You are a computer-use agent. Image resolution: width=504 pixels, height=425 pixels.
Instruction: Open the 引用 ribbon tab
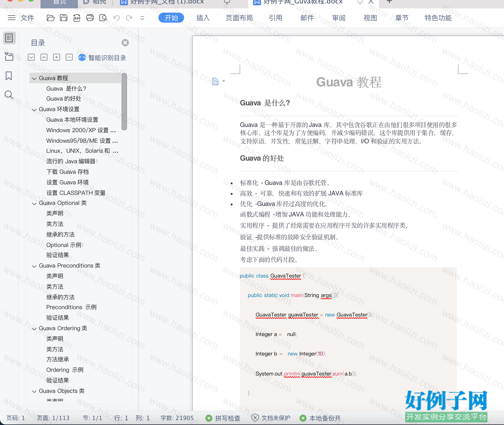click(275, 18)
